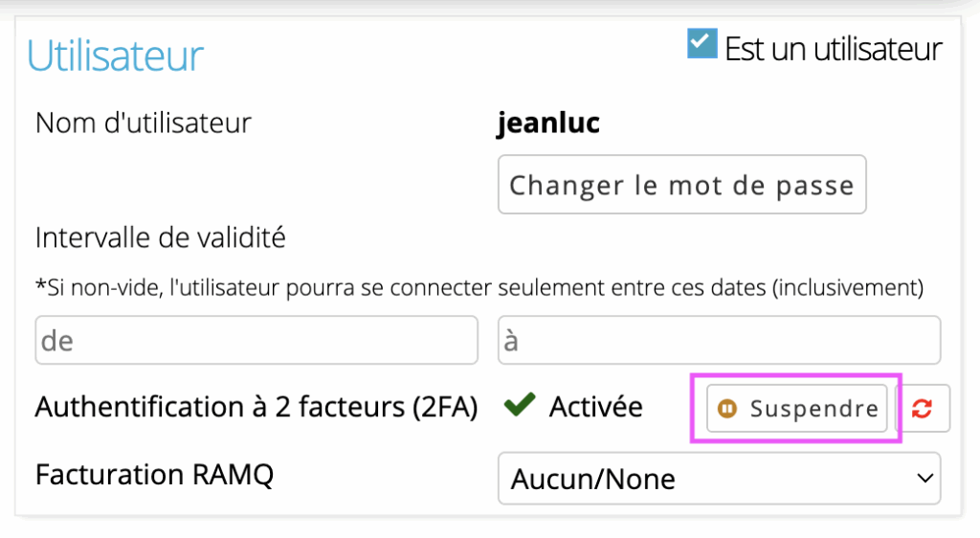Open the Facturation RAMQ dropdown

pos(720,479)
